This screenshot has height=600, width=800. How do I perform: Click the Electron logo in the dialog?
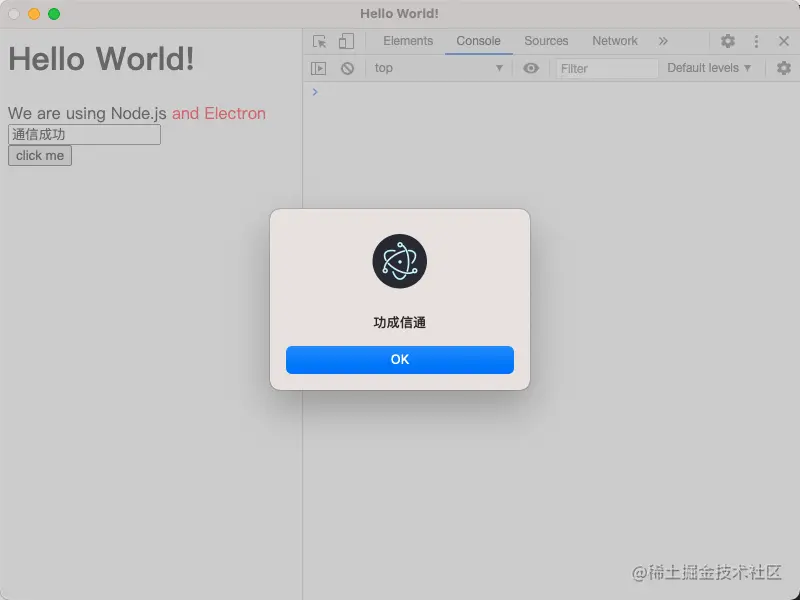coord(399,261)
